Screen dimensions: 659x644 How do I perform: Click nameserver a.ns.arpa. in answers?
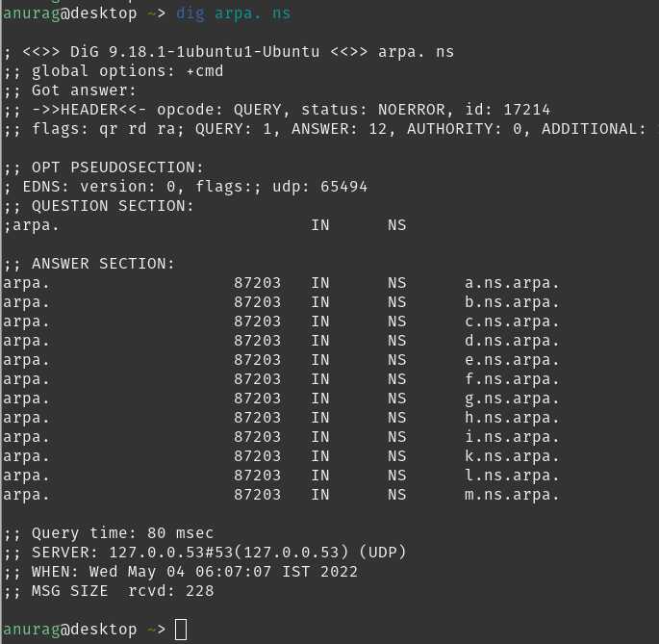tap(512, 283)
